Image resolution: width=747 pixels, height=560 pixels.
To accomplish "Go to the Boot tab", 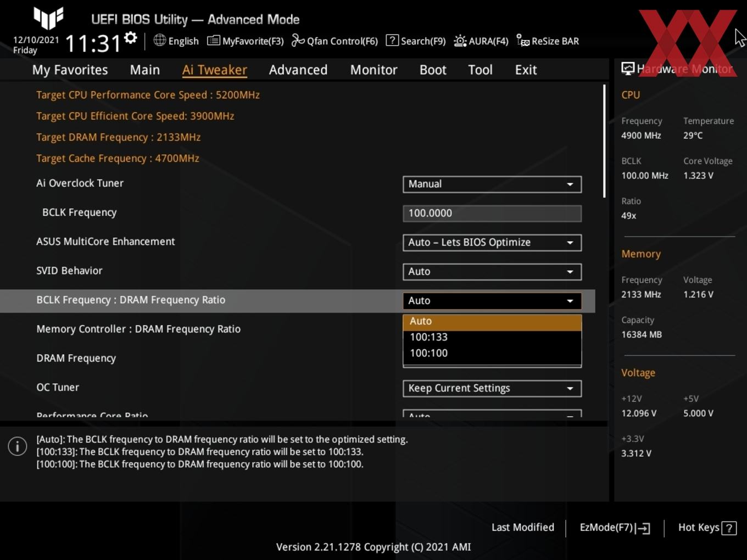I will [433, 70].
